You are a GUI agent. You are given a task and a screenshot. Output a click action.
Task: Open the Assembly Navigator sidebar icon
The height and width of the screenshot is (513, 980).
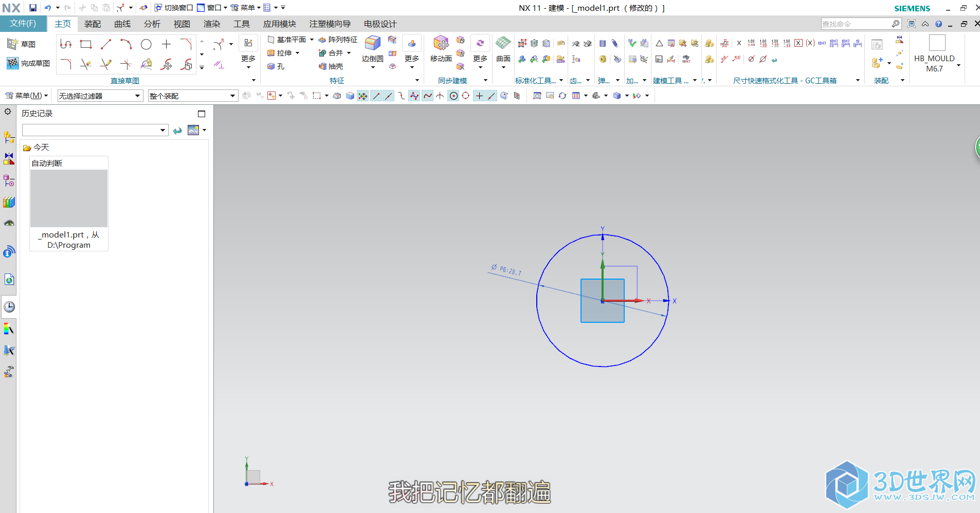tap(9, 137)
